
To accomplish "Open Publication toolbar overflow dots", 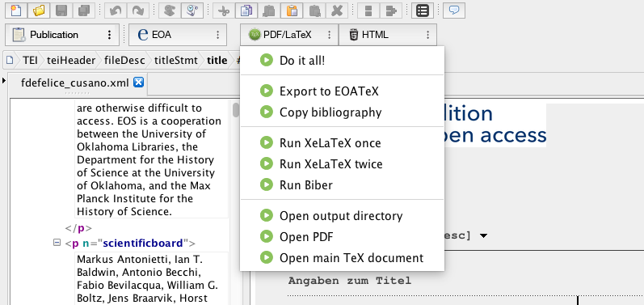I will (x=109, y=35).
